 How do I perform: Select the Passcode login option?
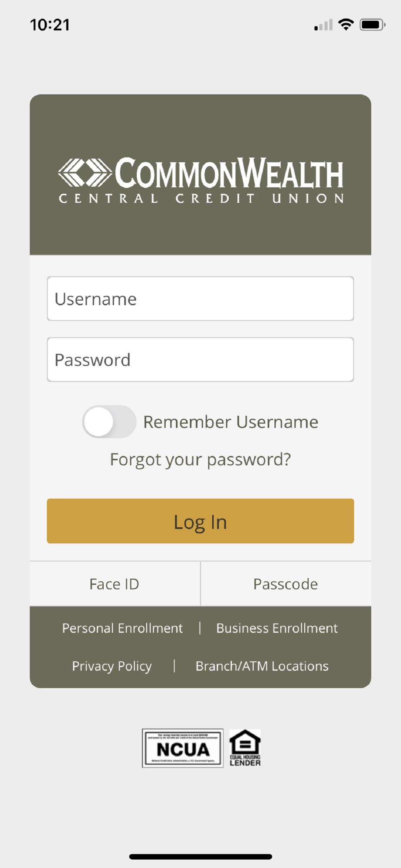pos(286,584)
